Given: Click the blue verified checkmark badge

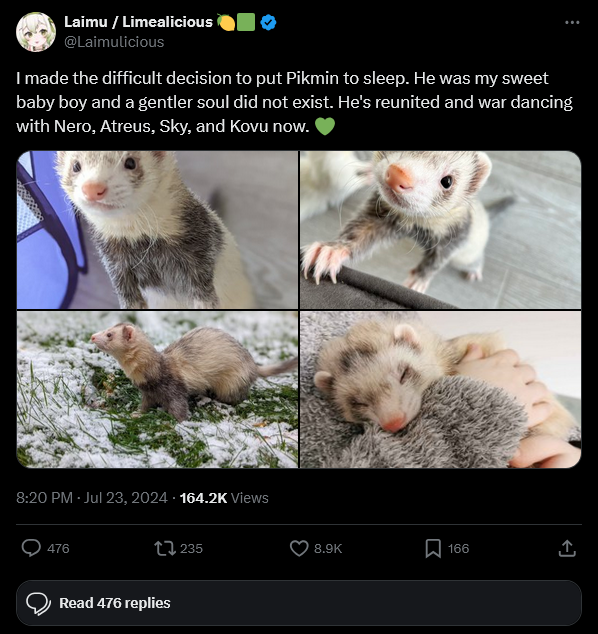Looking at the screenshot, I should [x=268, y=22].
